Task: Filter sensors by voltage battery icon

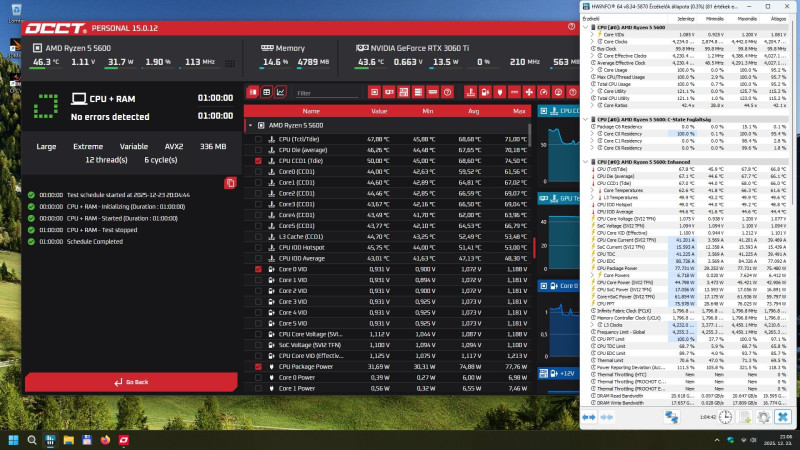Action: [485, 92]
